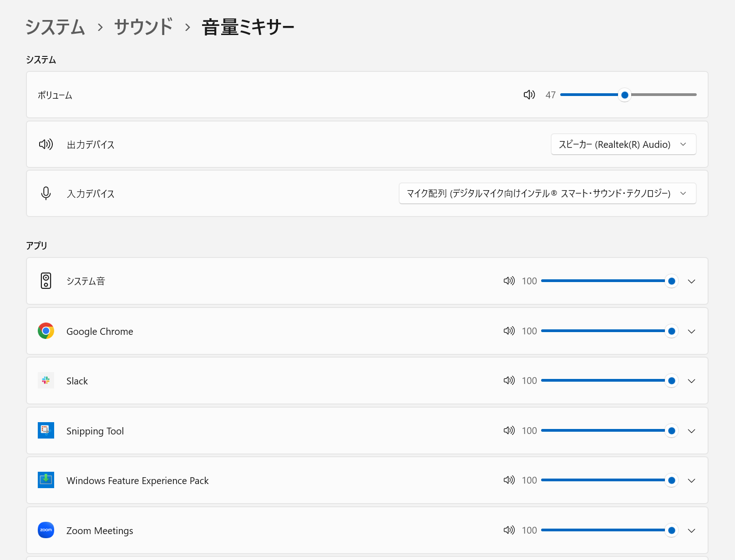735x560 pixels.
Task: Click the Google Chrome app icon
Action: click(46, 331)
